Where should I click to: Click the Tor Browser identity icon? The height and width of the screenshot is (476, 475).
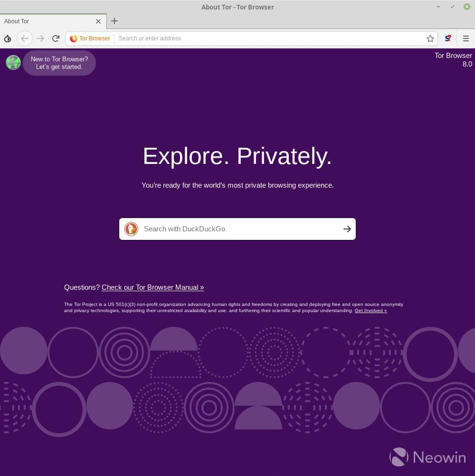(74, 38)
